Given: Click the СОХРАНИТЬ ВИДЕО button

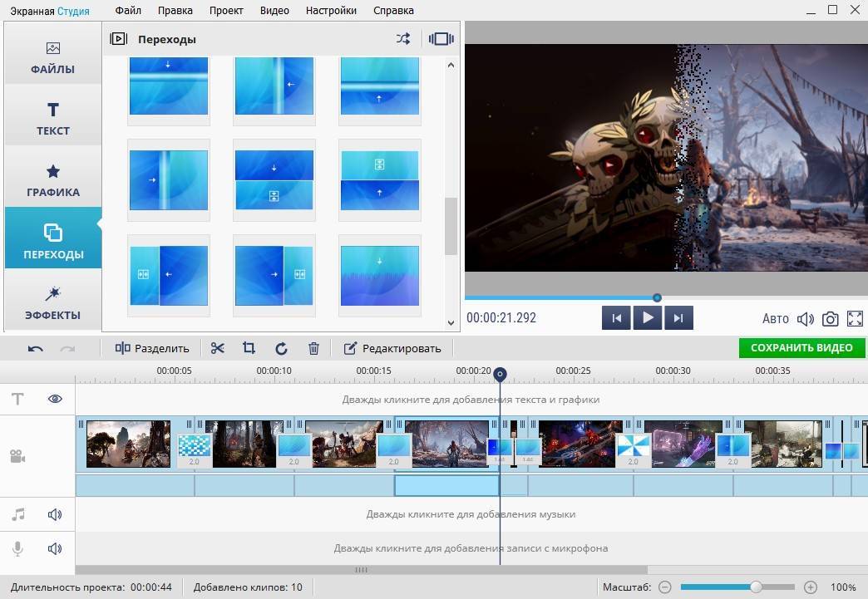Looking at the screenshot, I should tap(801, 348).
